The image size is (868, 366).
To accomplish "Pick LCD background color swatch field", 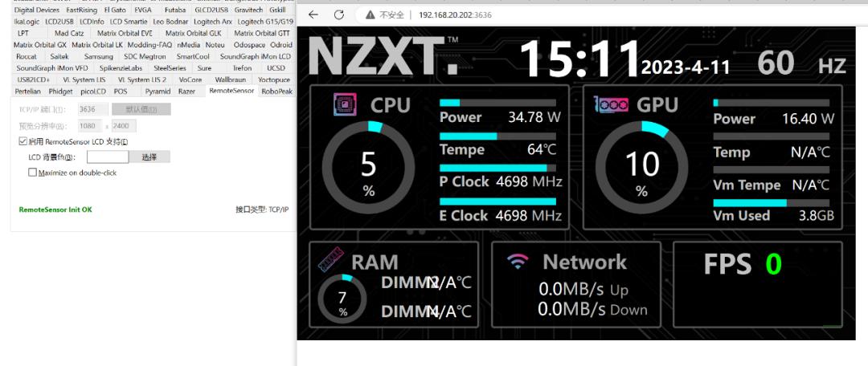I will [108, 157].
